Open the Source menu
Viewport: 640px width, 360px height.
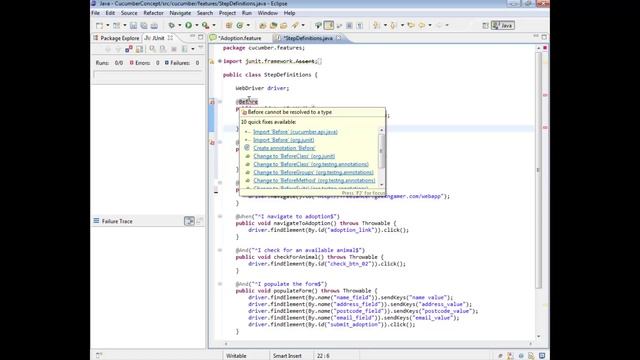tap(129, 13)
